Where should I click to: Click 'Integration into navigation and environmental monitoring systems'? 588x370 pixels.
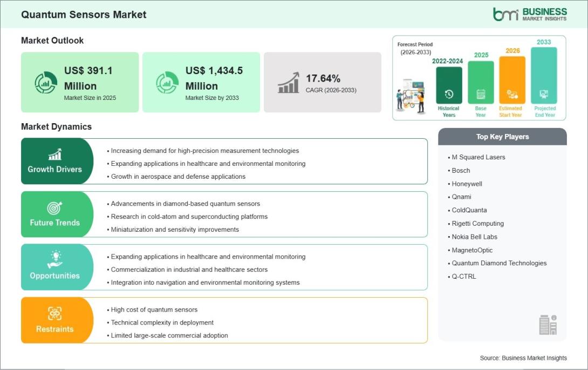tap(205, 282)
